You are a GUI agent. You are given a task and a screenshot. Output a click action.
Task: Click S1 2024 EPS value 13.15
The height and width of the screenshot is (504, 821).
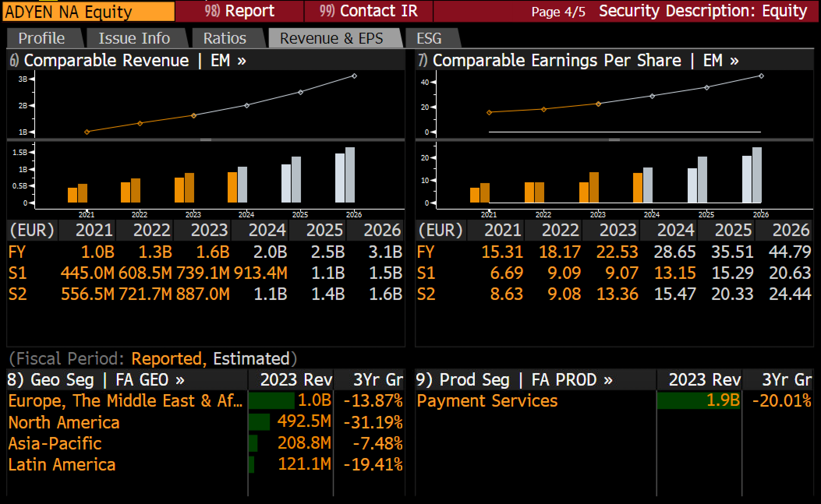click(675, 273)
